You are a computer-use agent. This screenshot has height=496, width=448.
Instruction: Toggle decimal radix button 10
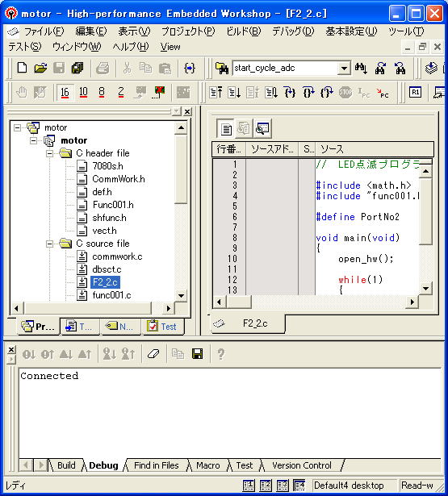83,93
